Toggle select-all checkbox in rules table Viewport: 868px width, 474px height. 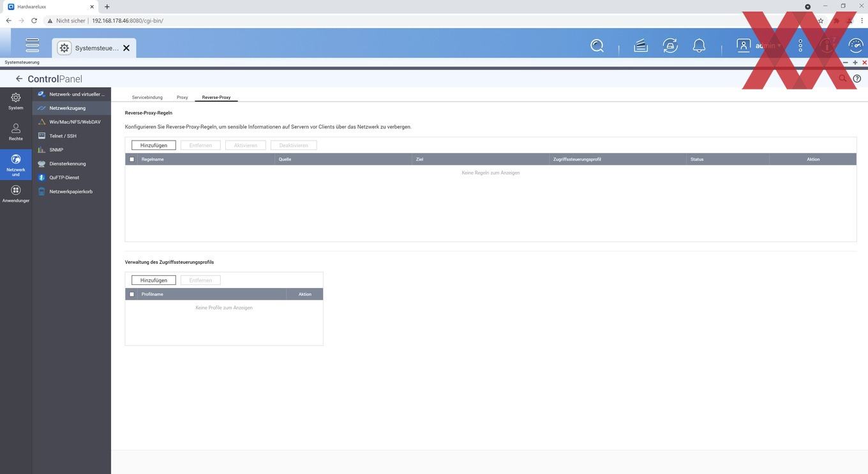(132, 159)
